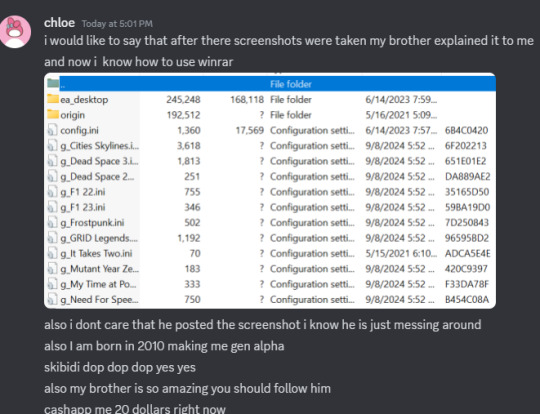540x414 pixels.
Task: Click the ea_desktop folder icon
Action: [x=53, y=99]
